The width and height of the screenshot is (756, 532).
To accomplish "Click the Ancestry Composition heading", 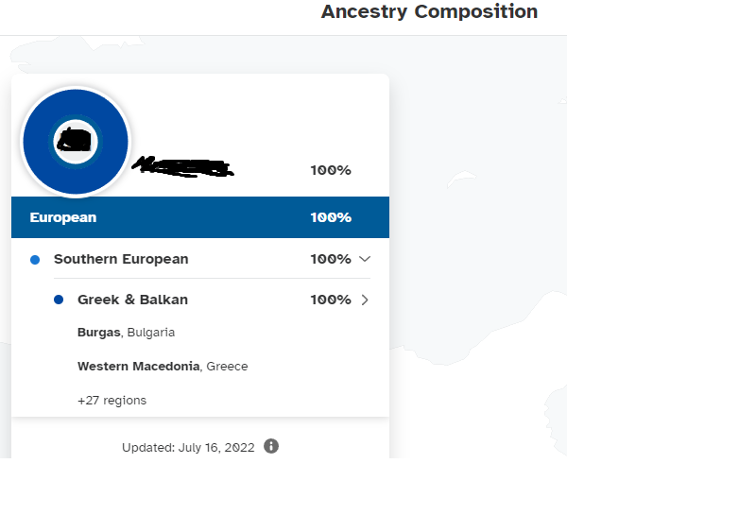I will 429,11.
